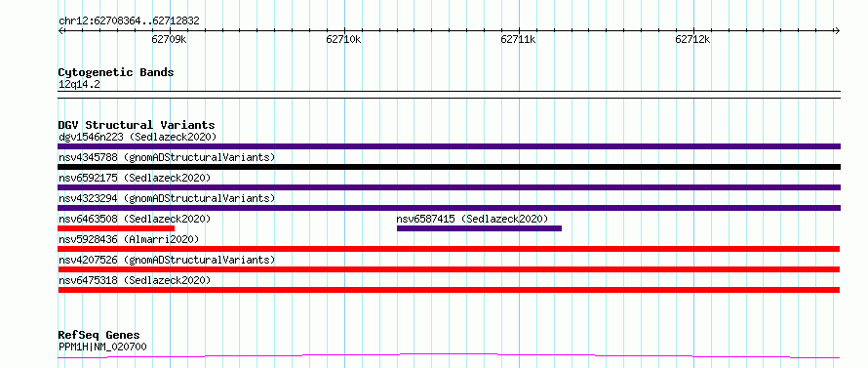The width and height of the screenshot is (868, 368).
Task: Click the red nsv5928436 Almarri2020 bar
Action: click(x=449, y=249)
